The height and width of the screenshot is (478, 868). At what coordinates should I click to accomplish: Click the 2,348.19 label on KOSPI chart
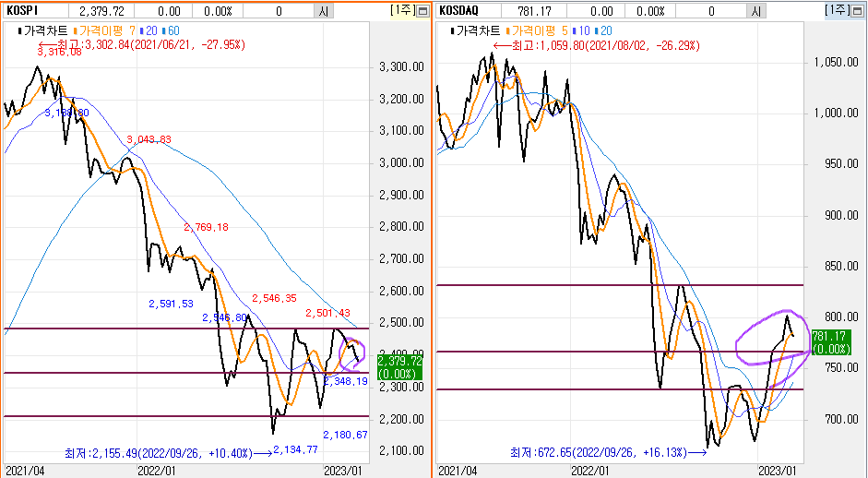point(345,381)
